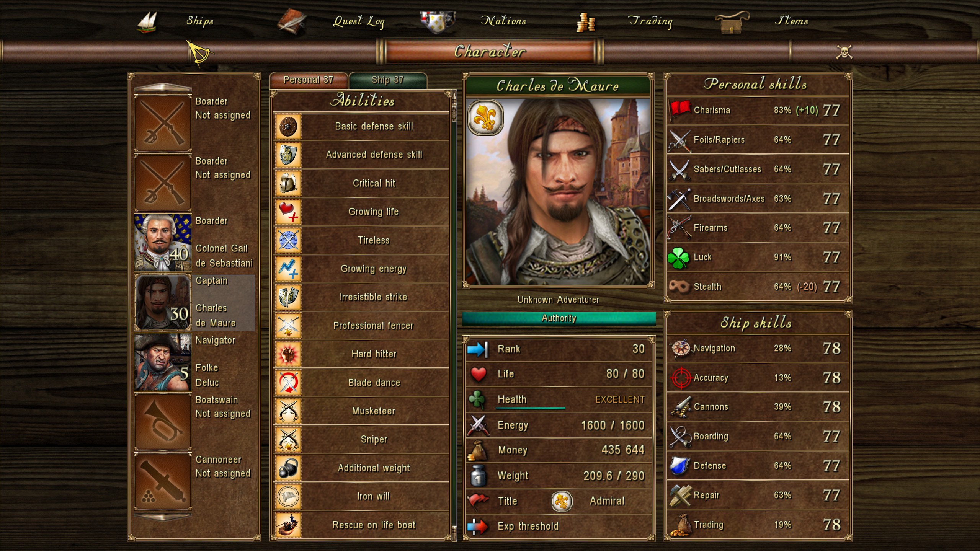
Task: Click the skull and crossbones icon
Action: click(x=844, y=52)
